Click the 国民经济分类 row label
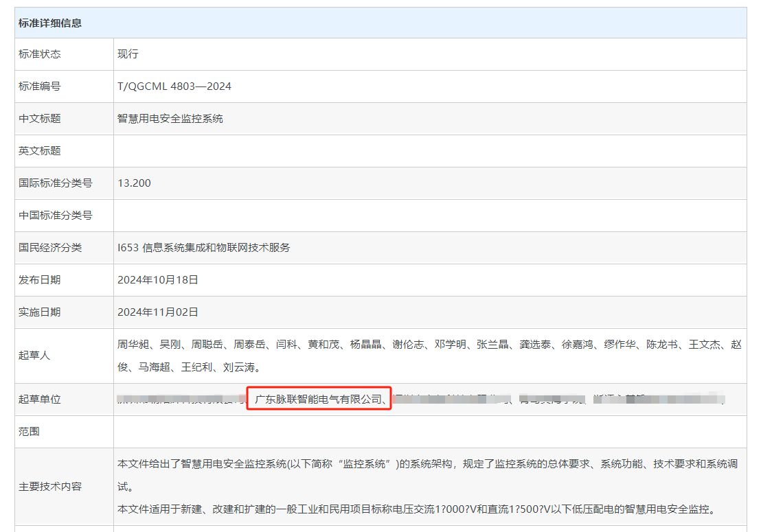The height and width of the screenshot is (532, 761). 50,248
